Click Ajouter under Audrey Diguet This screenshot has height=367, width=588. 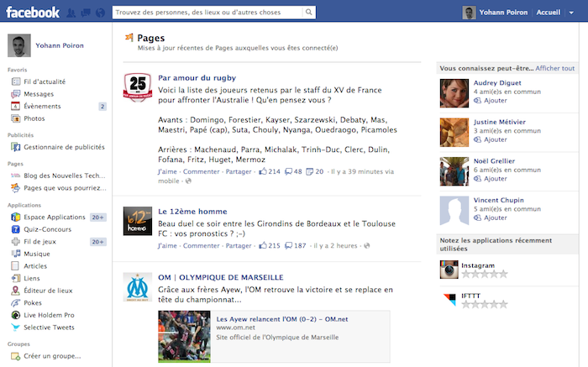click(x=495, y=101)
